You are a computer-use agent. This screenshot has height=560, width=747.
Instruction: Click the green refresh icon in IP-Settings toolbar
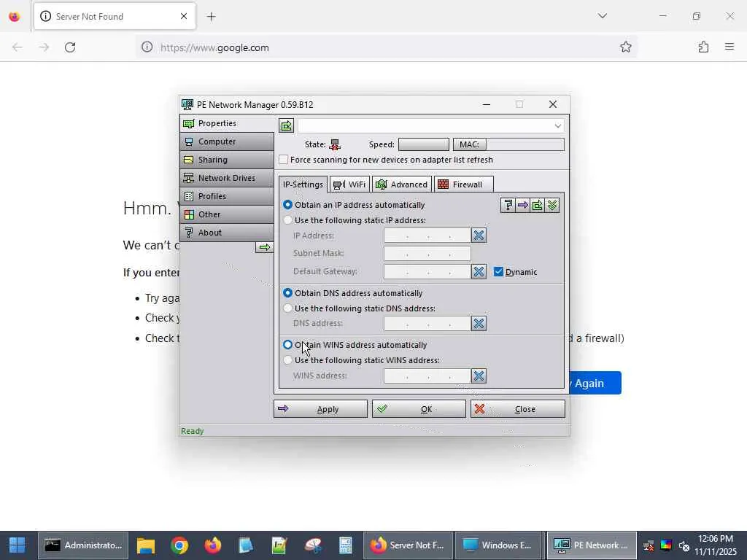pyautogui.click(x=538, y=205)
